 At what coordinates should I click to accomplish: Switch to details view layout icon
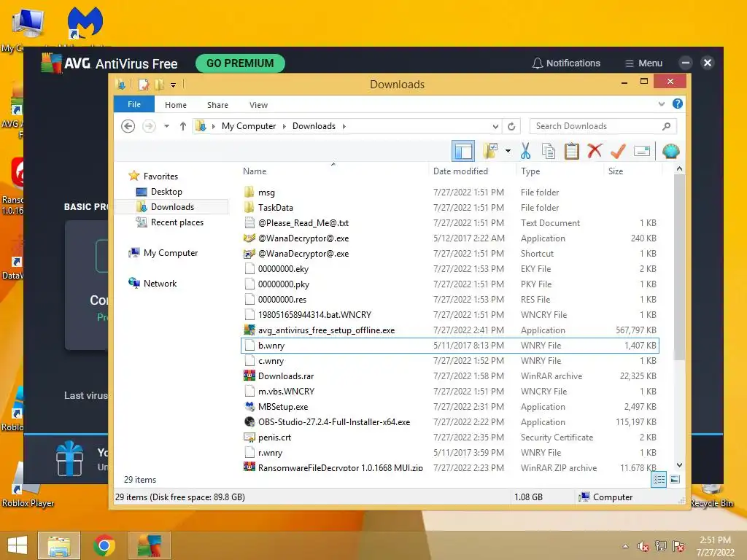[x=659, y=480]
